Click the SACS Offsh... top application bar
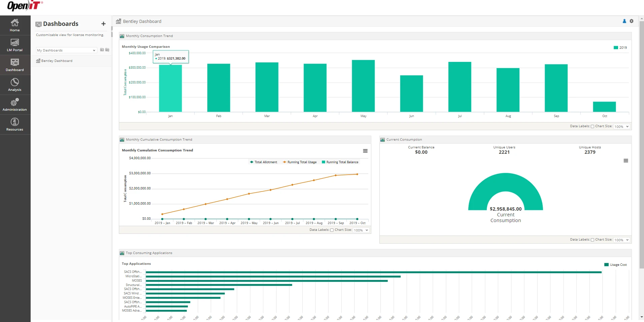Image resolution: width=644 pixels, height=322 pixels. tap(374, 272)
